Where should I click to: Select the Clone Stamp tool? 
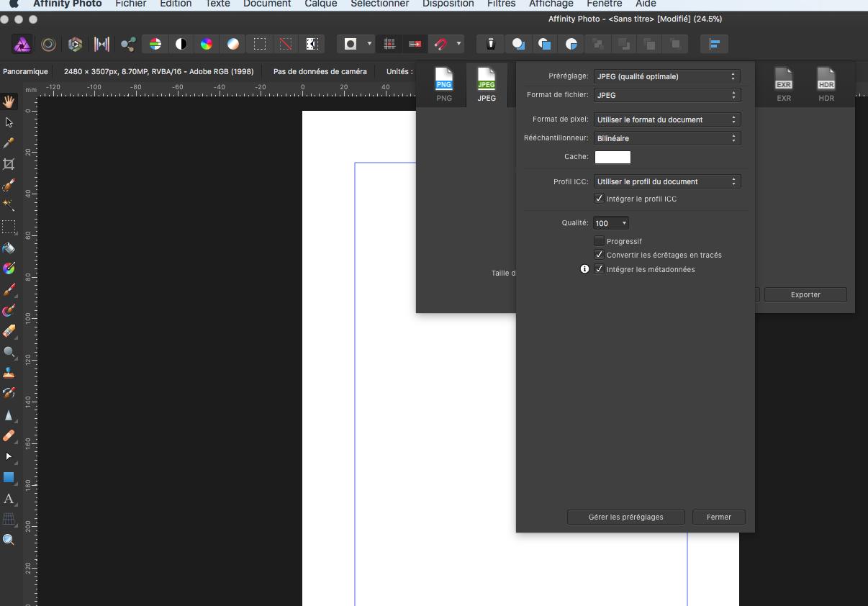coord(9,373)
